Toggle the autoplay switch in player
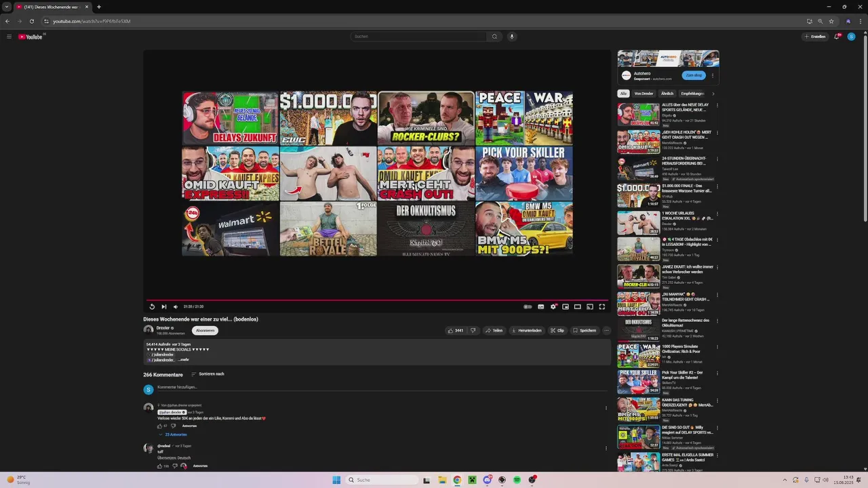The height and width of the screenshot is (488, 868). (x=528, y=306)
